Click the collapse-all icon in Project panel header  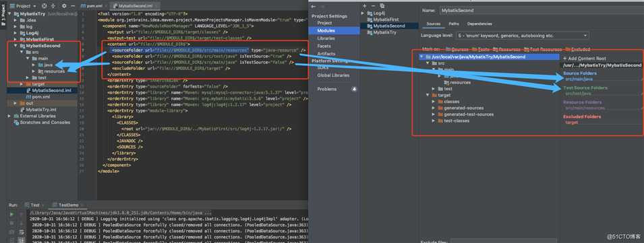(x=53, y=6)
